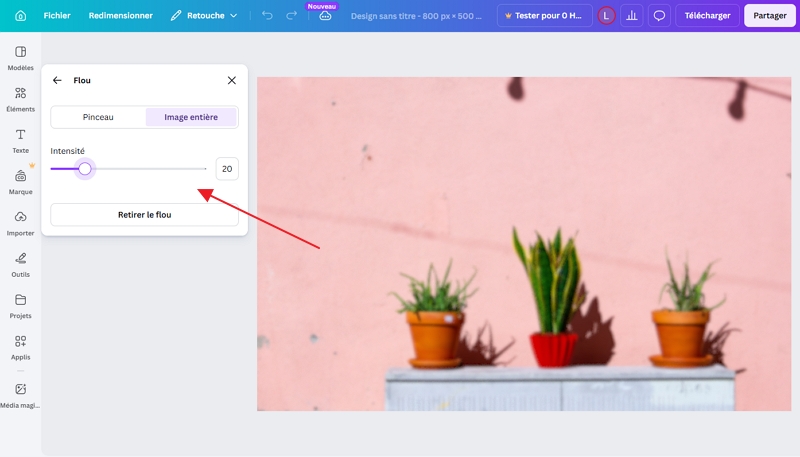Click the Partager button
This screenshot has height=457, width=800.
[769, 16]
